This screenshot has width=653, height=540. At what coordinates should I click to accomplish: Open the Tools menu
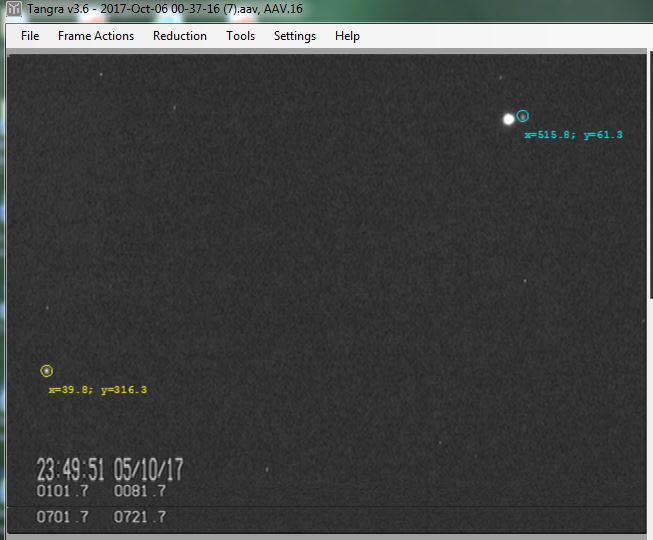(x=240, y=36)
